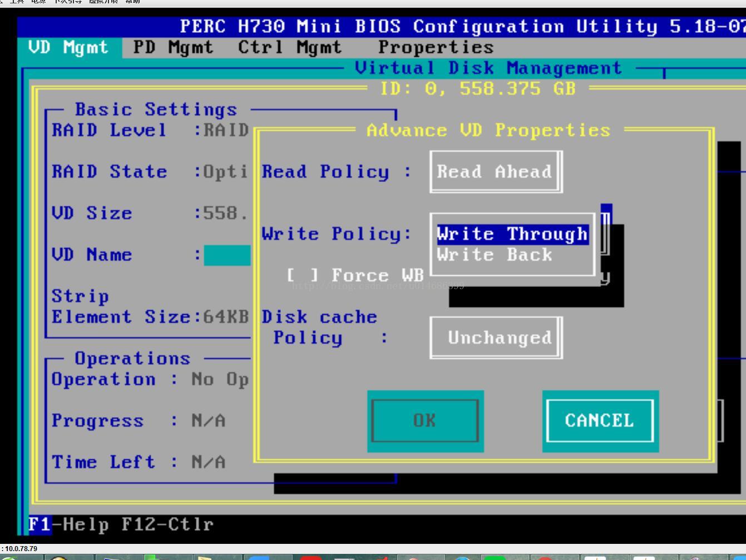746x560 pixels.
Task: Click the CANCEL button
Action: [600, 421]
